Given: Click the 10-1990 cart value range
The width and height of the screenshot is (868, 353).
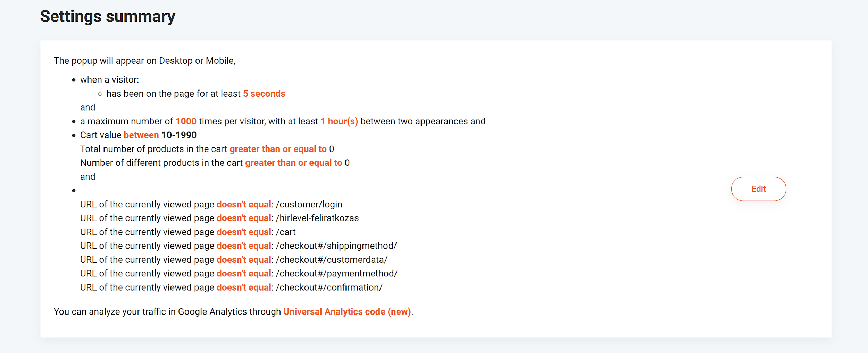Looking at the screenshot, I should [179, 135].
